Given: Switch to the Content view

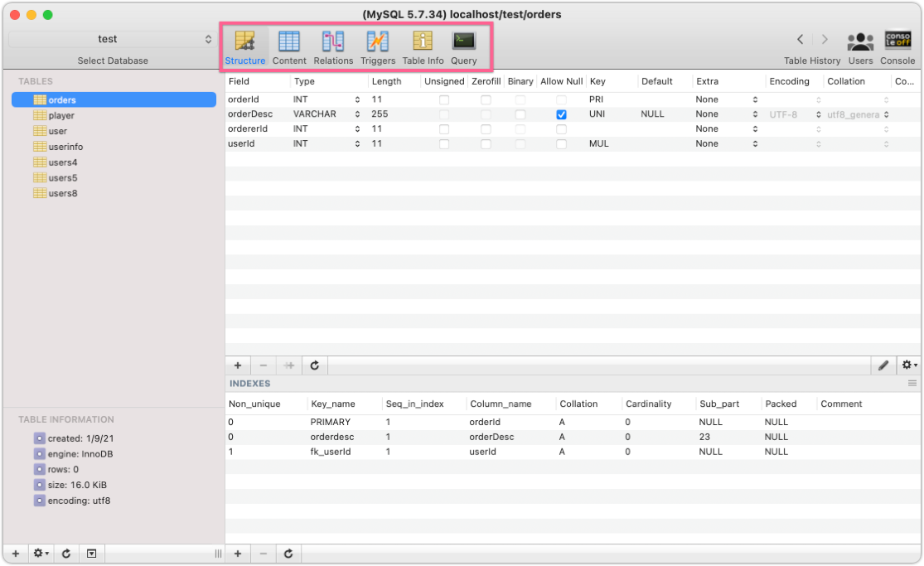Looking at the screenshot, I should point(288,47).
